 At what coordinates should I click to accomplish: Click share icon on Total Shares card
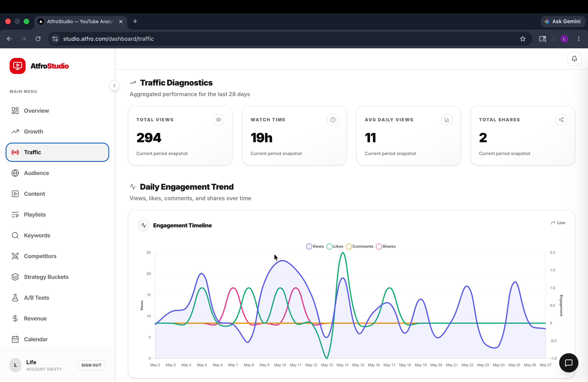(x=561, y=120)
